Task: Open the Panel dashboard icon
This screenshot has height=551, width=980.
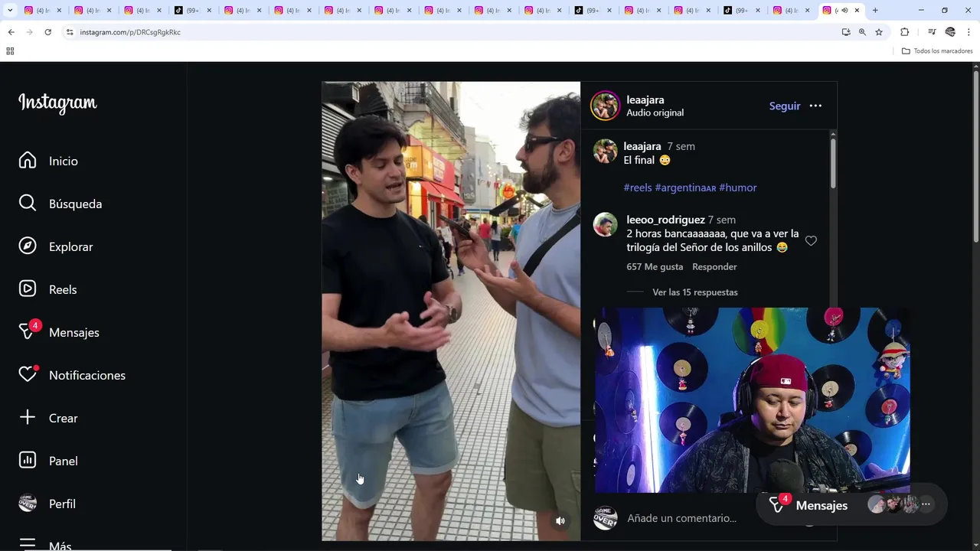Action: click(28, 460)
